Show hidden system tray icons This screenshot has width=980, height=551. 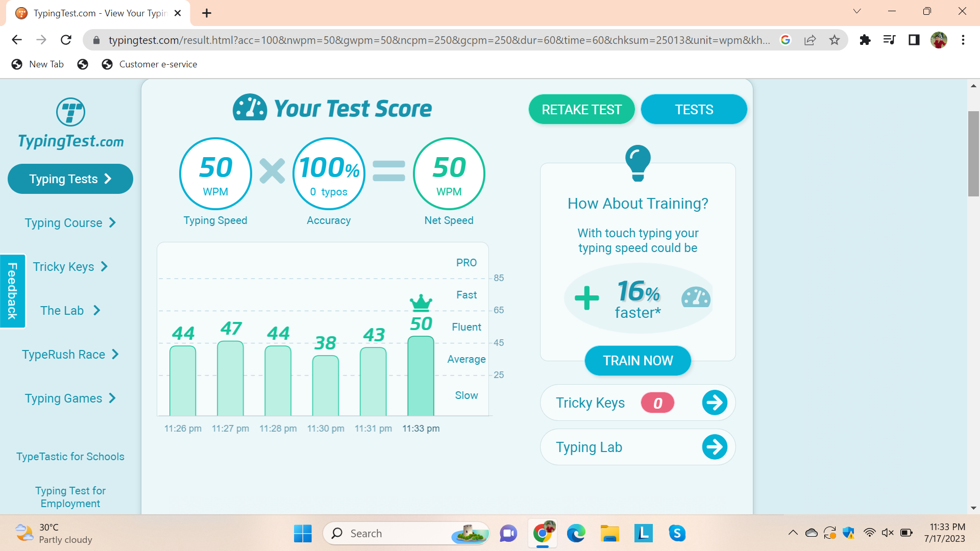793,533
